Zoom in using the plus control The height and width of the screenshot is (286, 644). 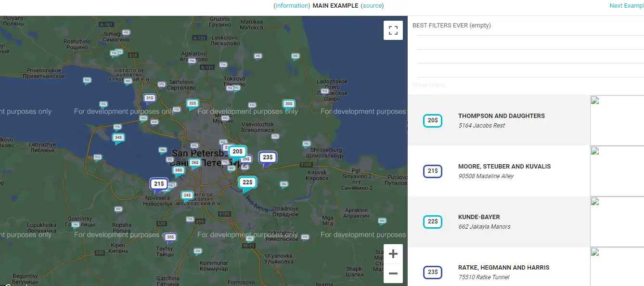tap(393, 253)
